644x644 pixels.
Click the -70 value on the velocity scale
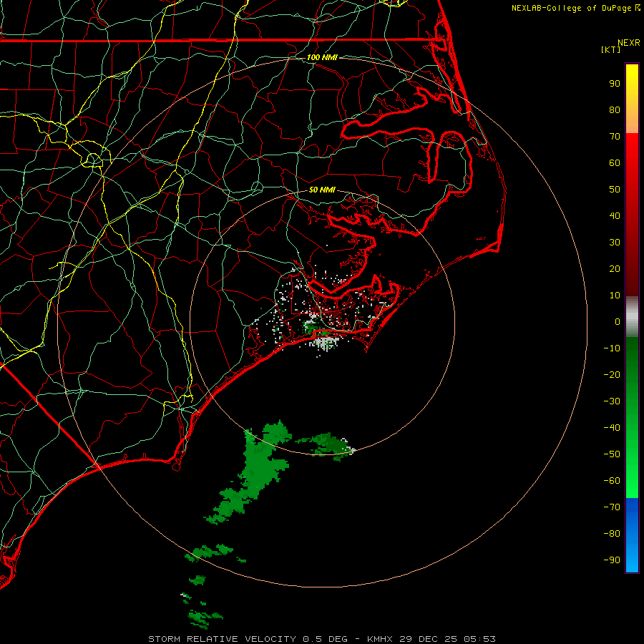click(612, 507)
